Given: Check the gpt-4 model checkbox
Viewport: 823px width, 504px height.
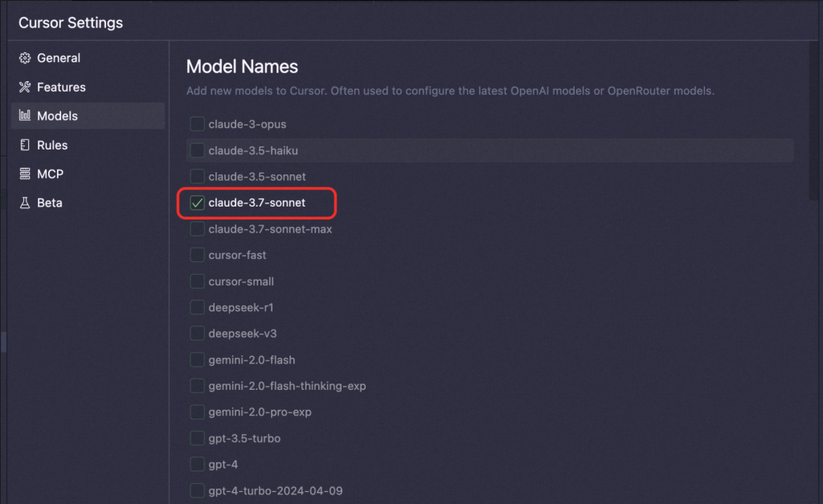Looking at the screenshot, I should [197, 464].
